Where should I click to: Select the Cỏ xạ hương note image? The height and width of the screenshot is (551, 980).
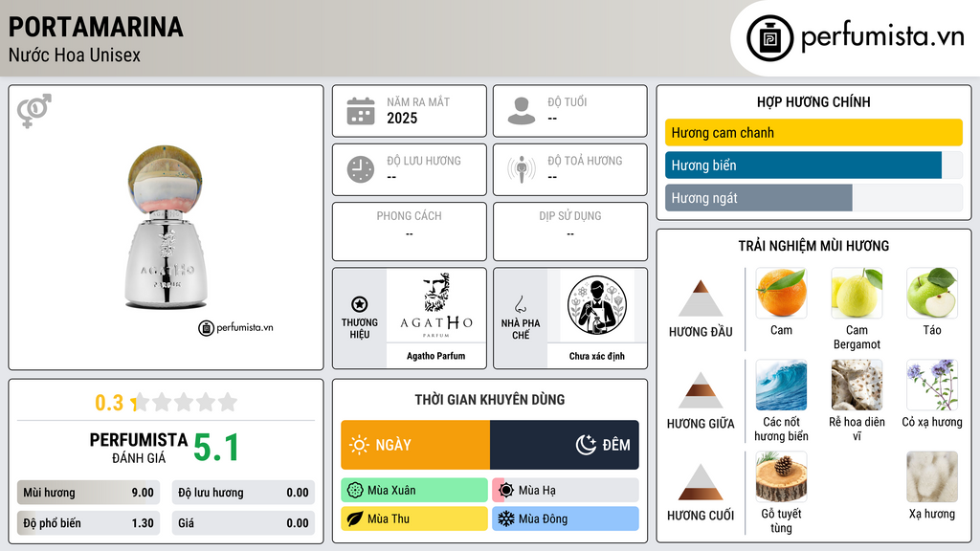(x=932, y=385)
